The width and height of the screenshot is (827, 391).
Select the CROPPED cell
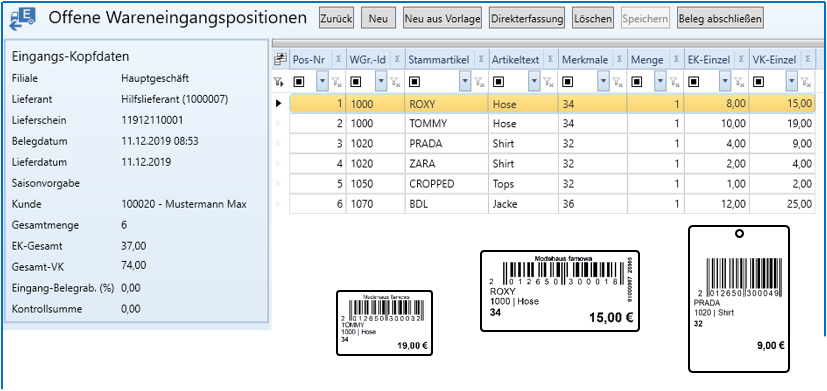447,184
